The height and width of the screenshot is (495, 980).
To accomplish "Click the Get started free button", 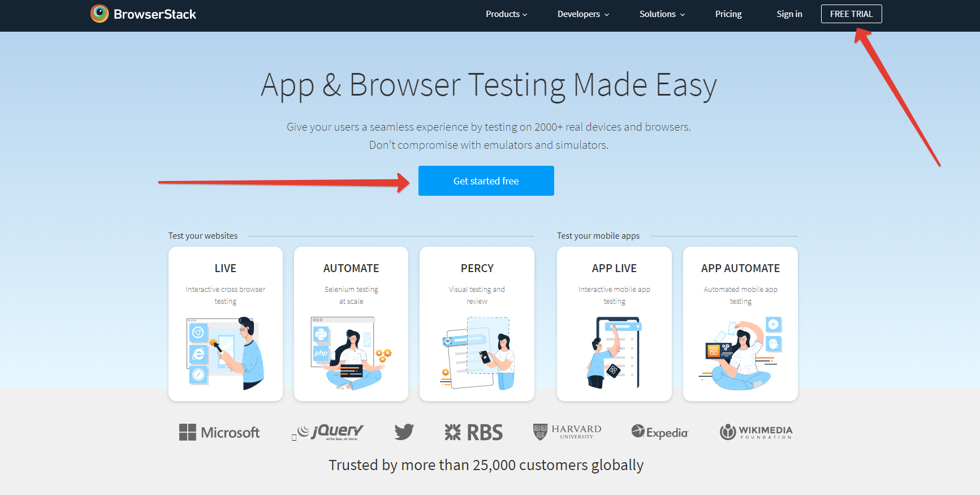I will point(486,181).
